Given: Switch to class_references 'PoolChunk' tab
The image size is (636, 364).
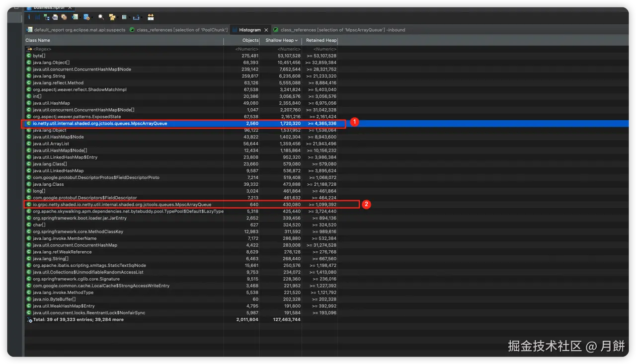Looking at the screenshot, I should (x=178, y=30).
